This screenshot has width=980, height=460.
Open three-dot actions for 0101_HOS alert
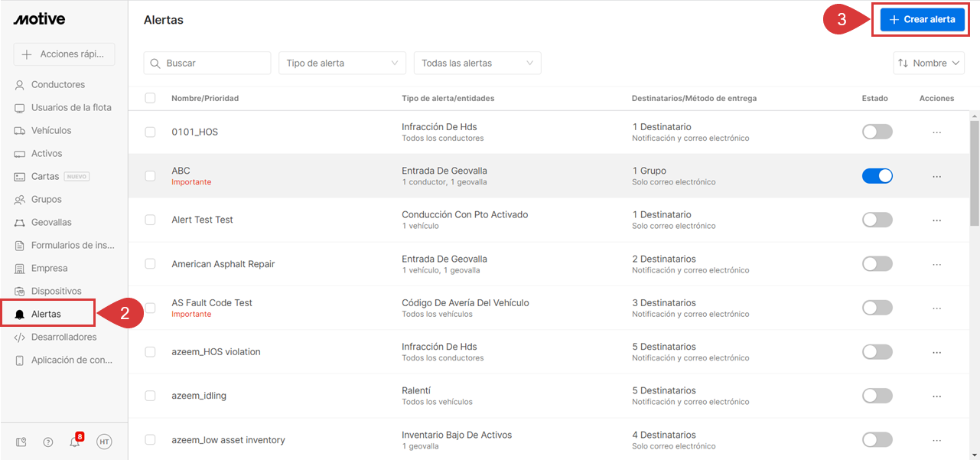936,132
